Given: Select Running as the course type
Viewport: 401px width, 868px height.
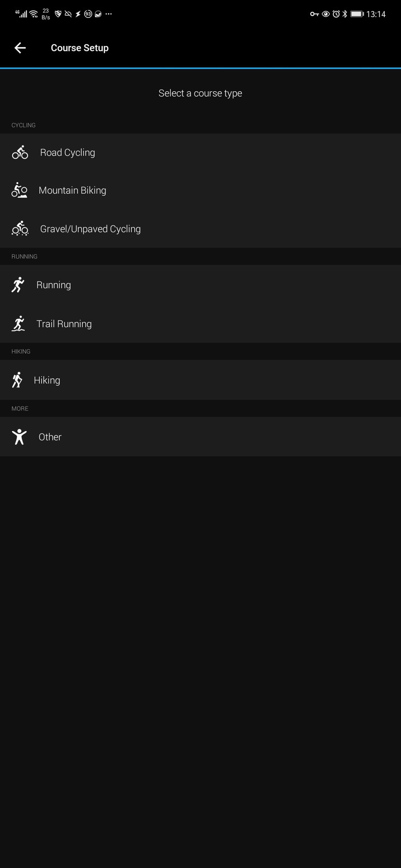Looking at the screenshot, I should tap(53, 285).
